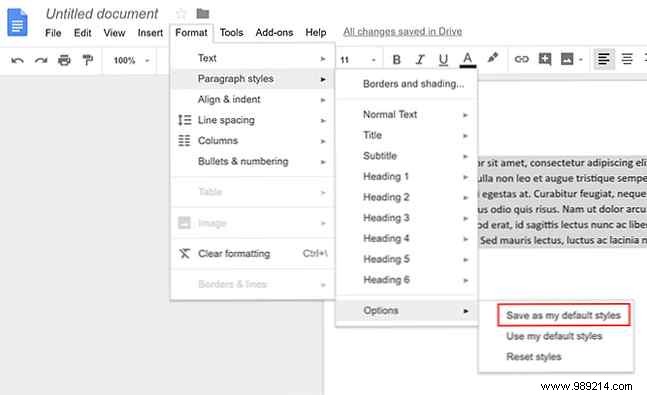647x395 pixels.
Task: Click the Columns icon in menu
Action: 184,141
